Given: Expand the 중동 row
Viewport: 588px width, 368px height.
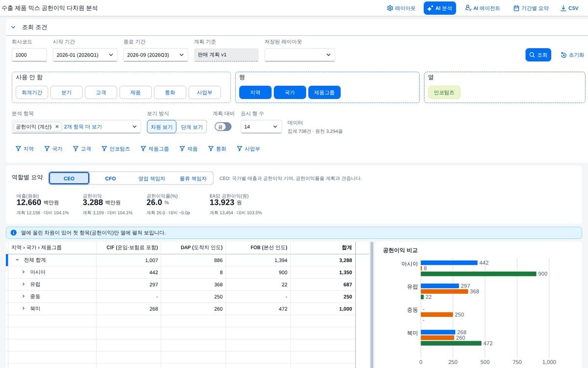Looking at the screenshot, I should (x=24, y=297).
